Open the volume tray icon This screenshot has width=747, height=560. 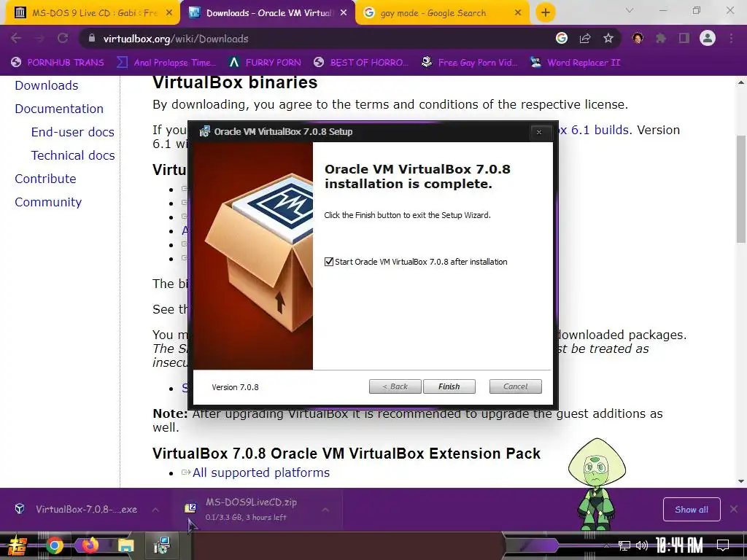point(642,545)
